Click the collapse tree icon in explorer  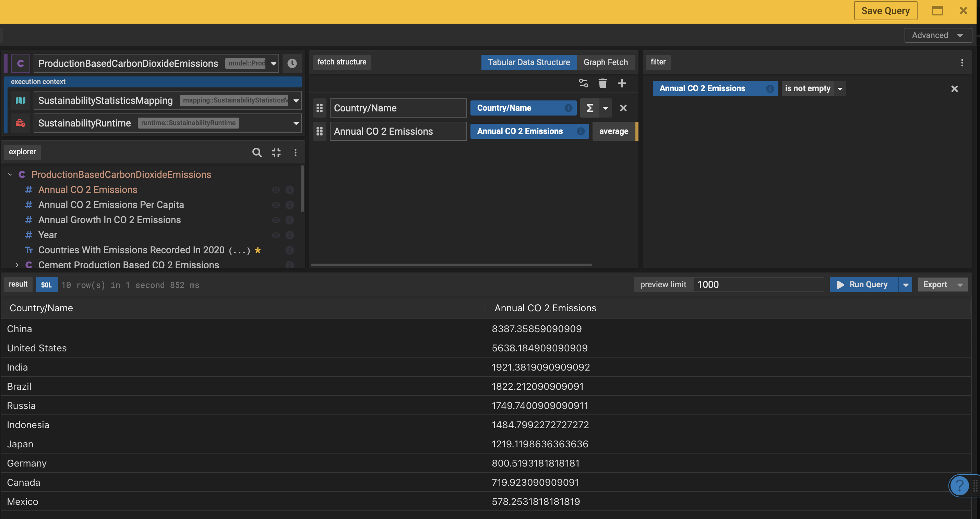tap(277, 153)
